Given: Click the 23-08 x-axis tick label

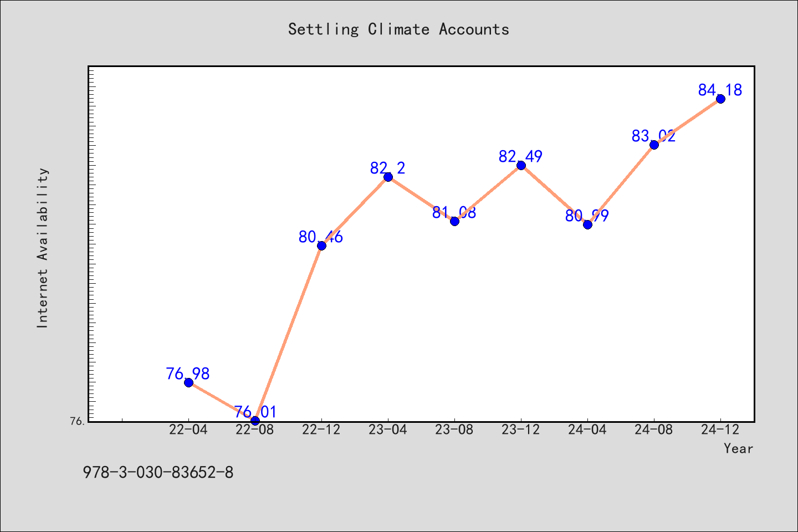Looking at the screenshot, I should pyautogui.click(x=454, y=429).
